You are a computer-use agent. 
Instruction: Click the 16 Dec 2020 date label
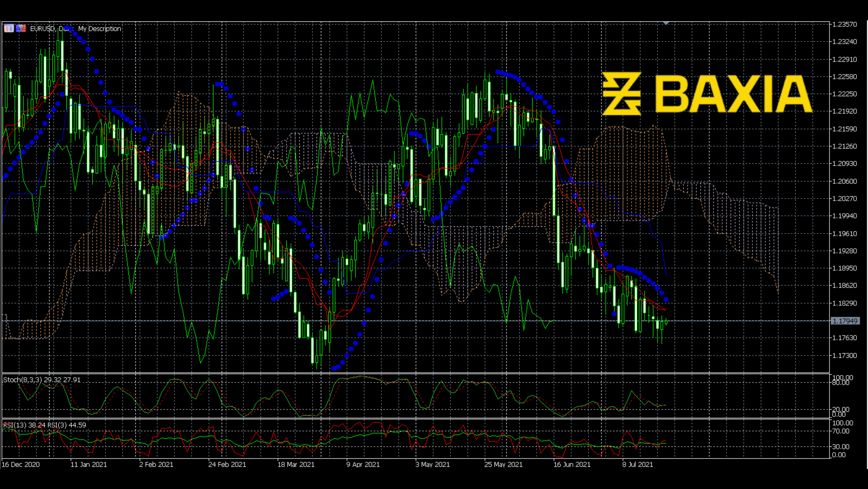pyautogui.click(x=21, y=464)
